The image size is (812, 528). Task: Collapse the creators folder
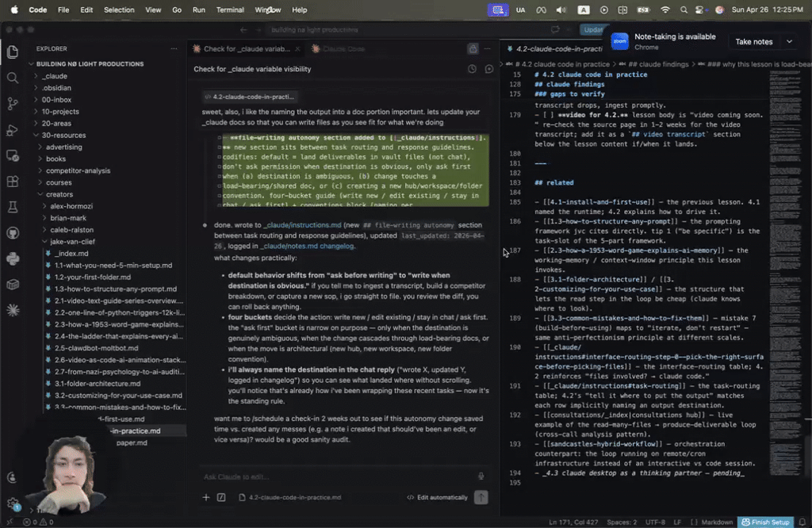[x=59, y=194]
